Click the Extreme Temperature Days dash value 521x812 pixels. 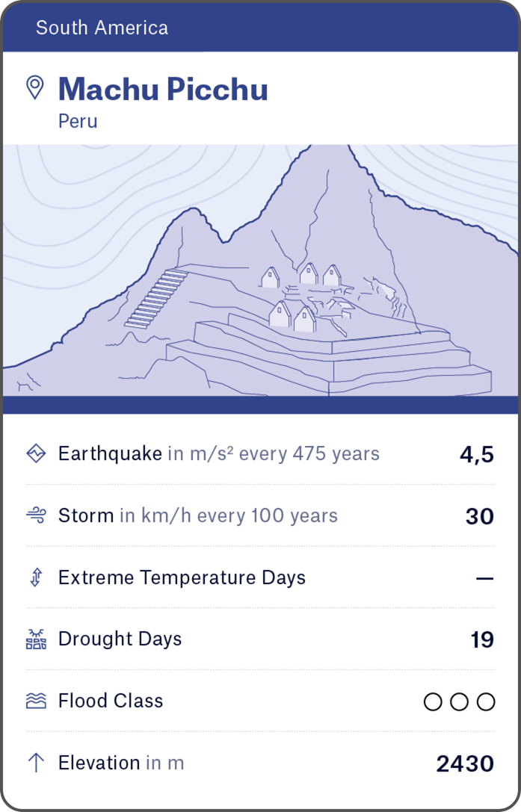[484, 578]
